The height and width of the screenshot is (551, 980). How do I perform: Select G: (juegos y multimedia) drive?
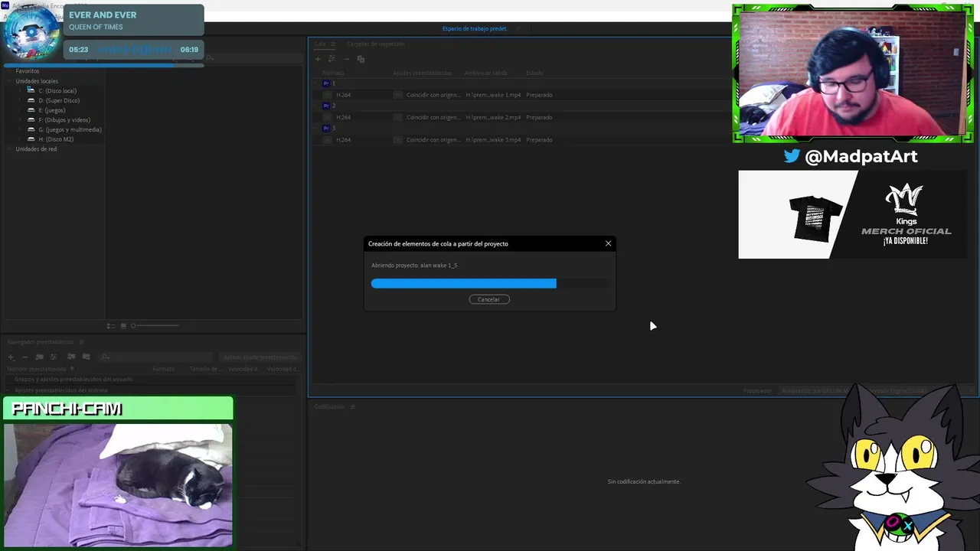[70, 129]
